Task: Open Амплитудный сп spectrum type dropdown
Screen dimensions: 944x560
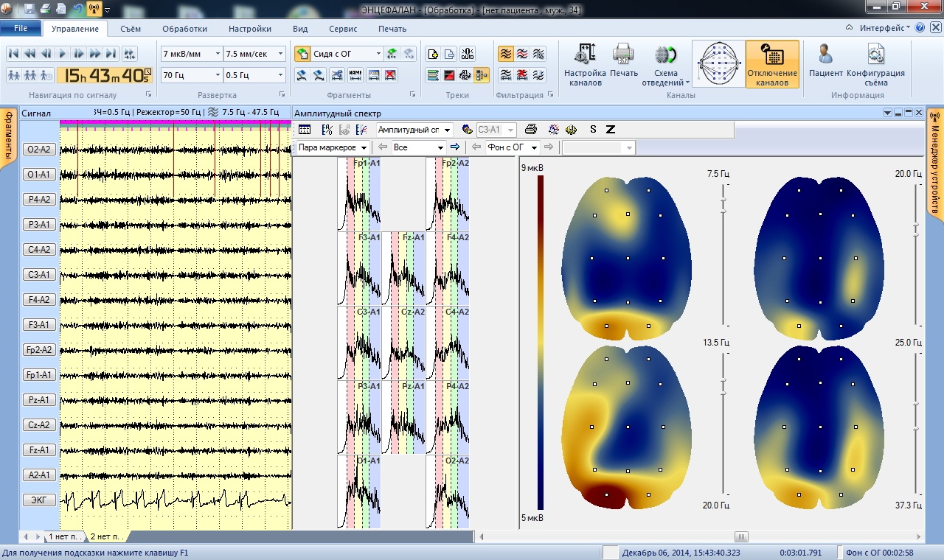Action: pos(414,130)
